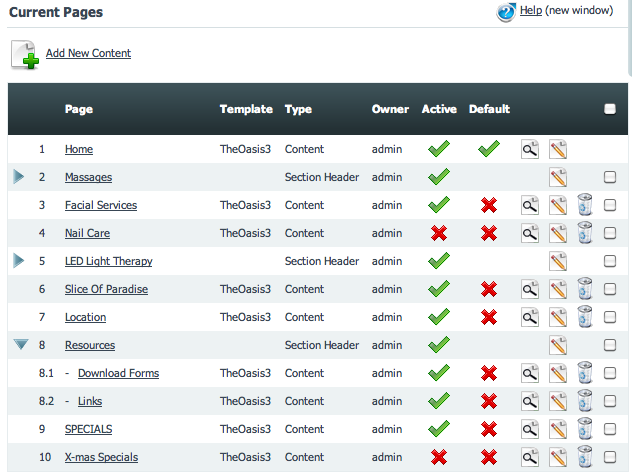
Task: Toggle the select-all checkbox in the table header
Action: click(610, 109)
